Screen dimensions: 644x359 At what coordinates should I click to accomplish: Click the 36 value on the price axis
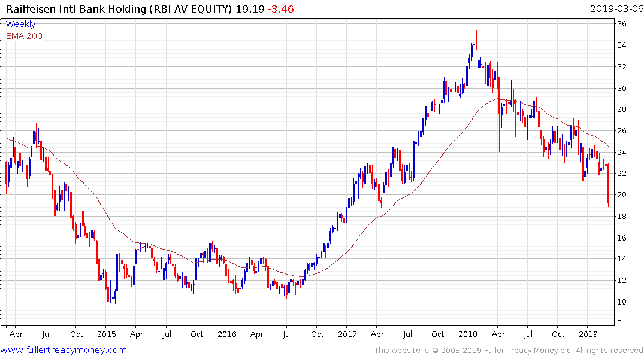pyautogui.click(x=622, y=24)
